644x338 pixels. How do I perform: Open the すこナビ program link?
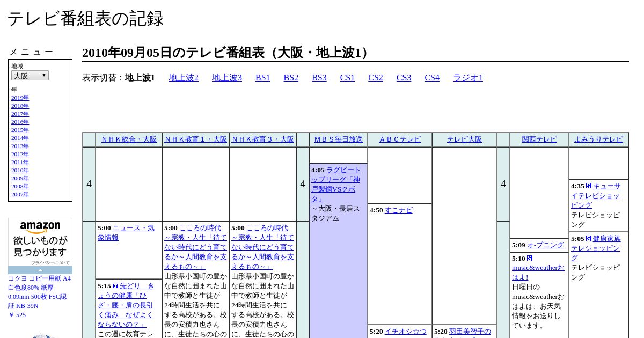pos(399,210)
